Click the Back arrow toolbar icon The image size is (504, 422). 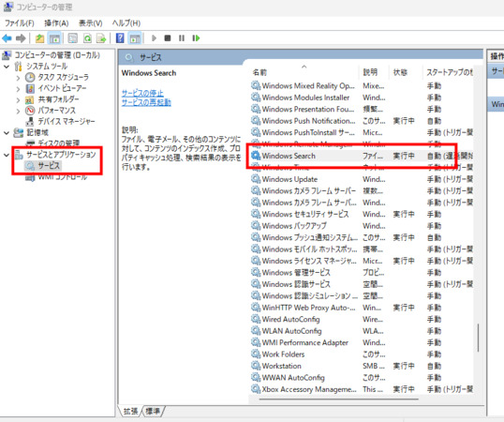(7, 38)
